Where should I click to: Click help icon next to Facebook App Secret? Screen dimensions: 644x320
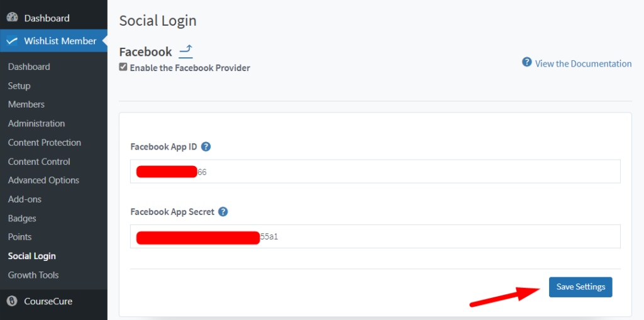(223, 212)
